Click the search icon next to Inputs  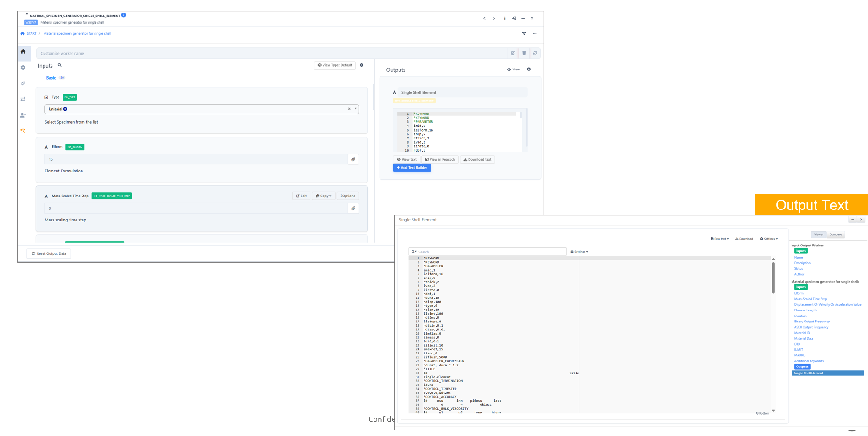click(x=60, y=65)
